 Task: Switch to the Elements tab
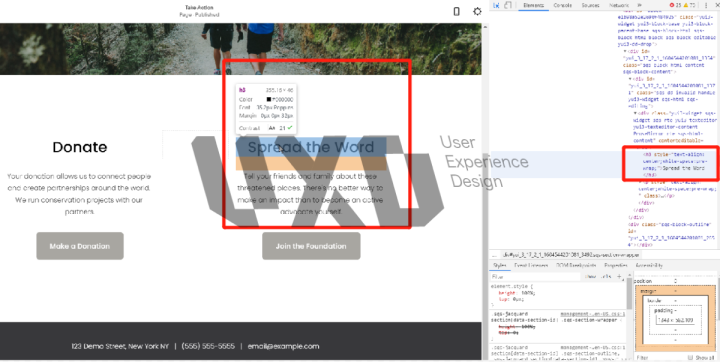click(533, 5)
